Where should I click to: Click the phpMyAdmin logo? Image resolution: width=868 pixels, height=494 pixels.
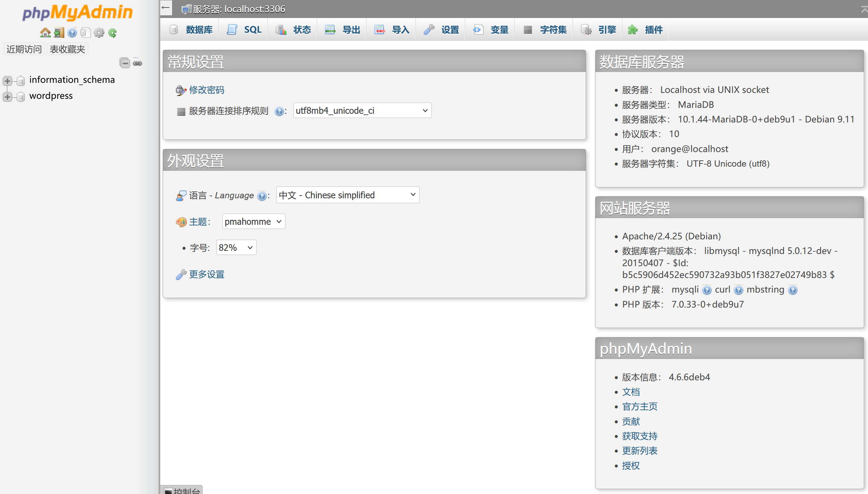[x=78, y=13]
